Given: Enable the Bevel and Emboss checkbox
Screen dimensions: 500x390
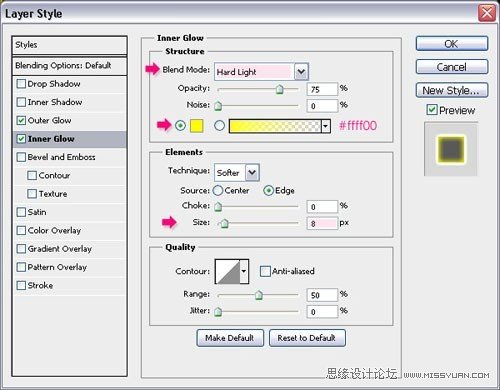Looking at the screenshot, I should [x=21, y=157].
